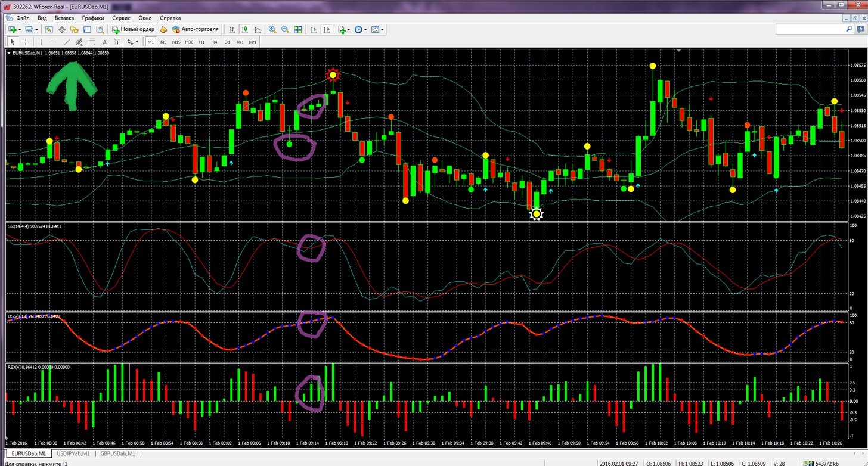The width and height of the screenshot is (868, 466).
Task: Select the Text tool (A icon)
Action: (105, 42)
